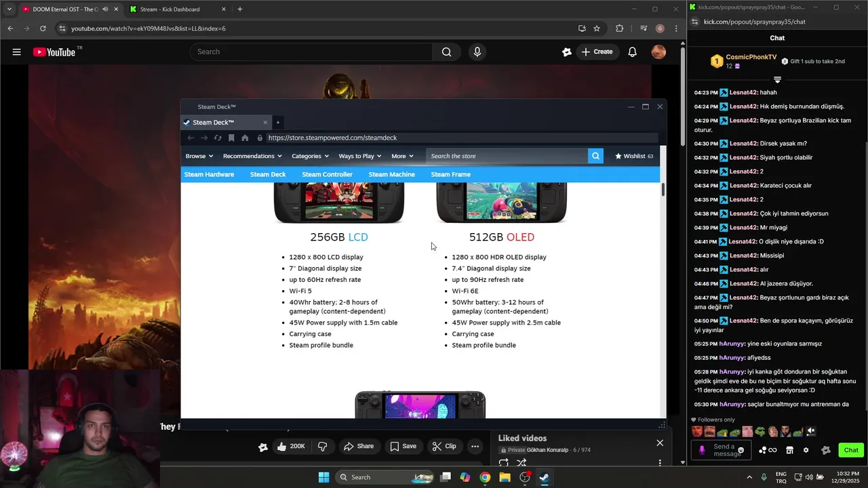
Task: Open a new tab in Steam browser
Action: (277, 123)
